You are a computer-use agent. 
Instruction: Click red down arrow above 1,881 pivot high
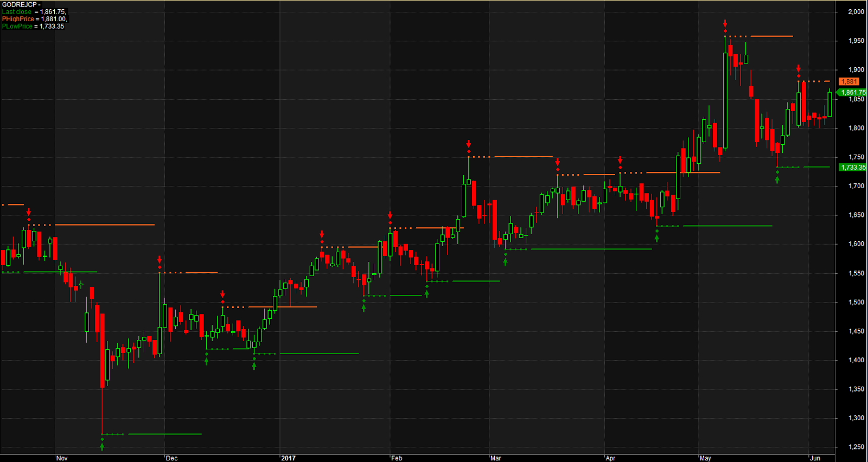coord(799,68)
